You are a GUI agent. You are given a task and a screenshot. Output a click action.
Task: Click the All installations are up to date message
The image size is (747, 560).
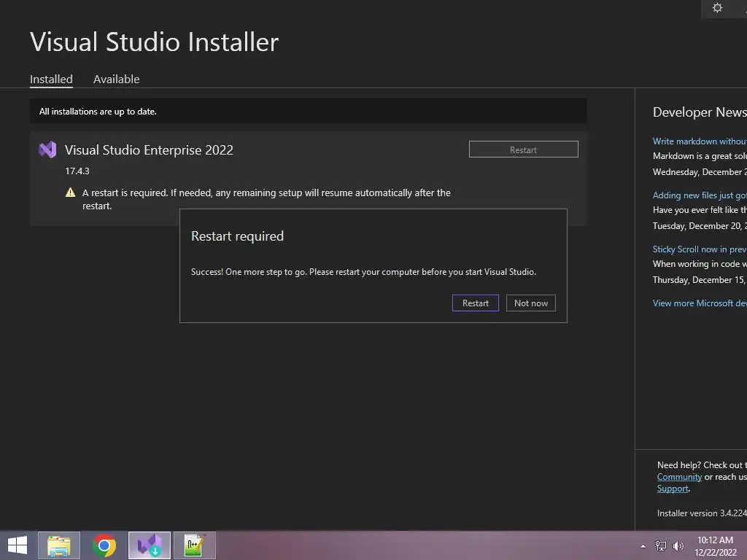coord(98,112)
